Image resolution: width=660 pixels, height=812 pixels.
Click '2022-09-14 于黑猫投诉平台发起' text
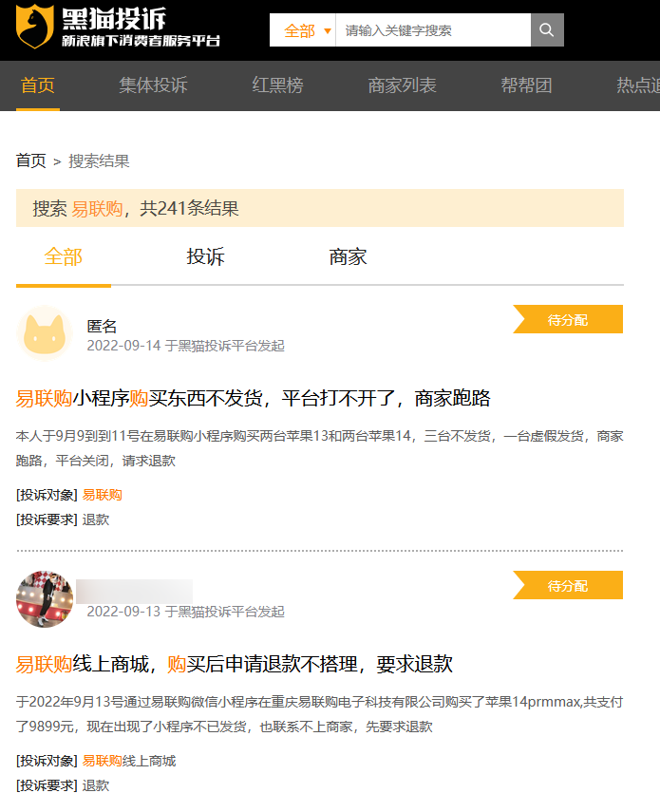186,346
